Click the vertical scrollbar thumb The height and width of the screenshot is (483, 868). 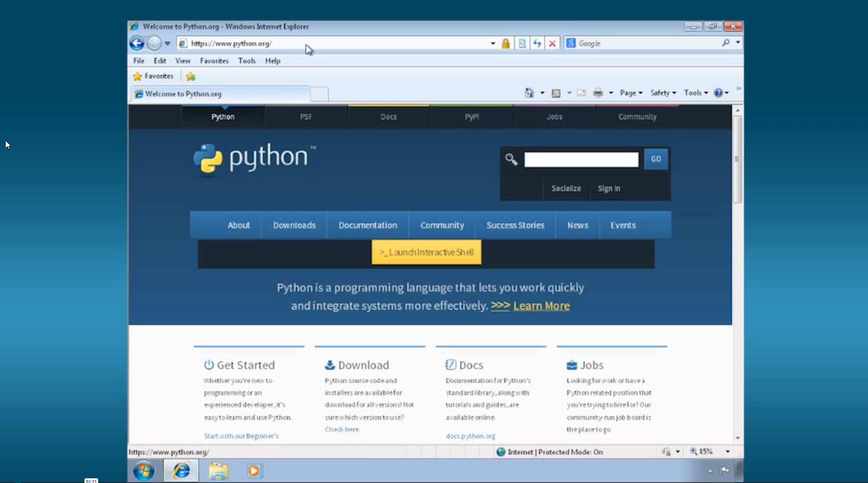[737, 159]
